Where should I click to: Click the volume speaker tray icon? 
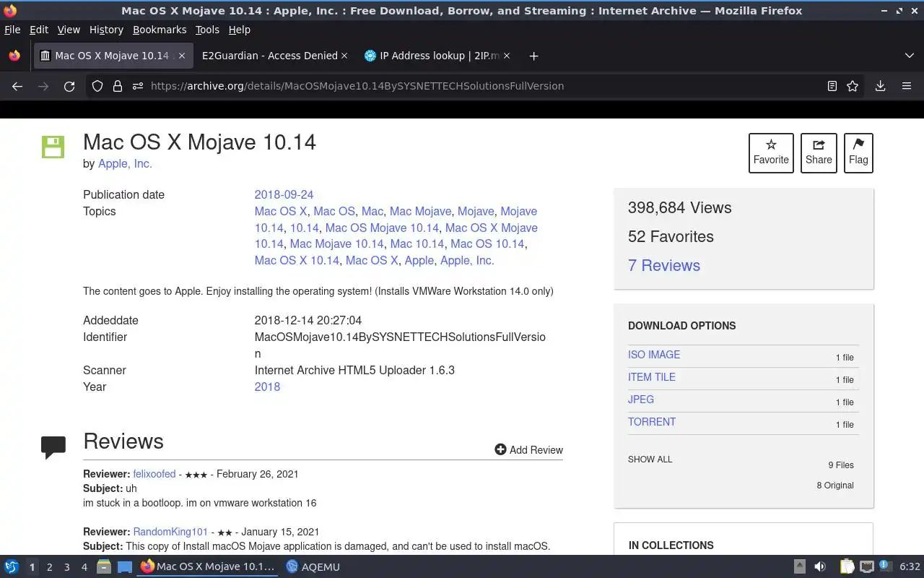point(820,567)
